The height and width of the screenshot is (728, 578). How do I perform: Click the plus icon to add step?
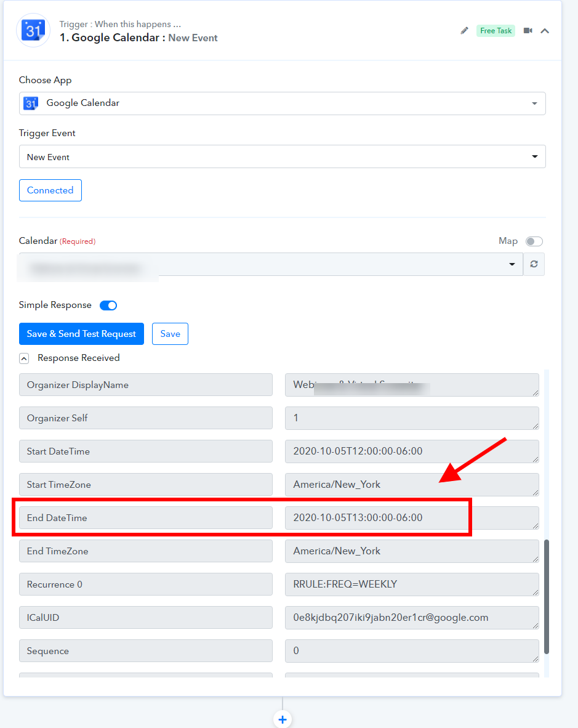click(x=283, y=719)
